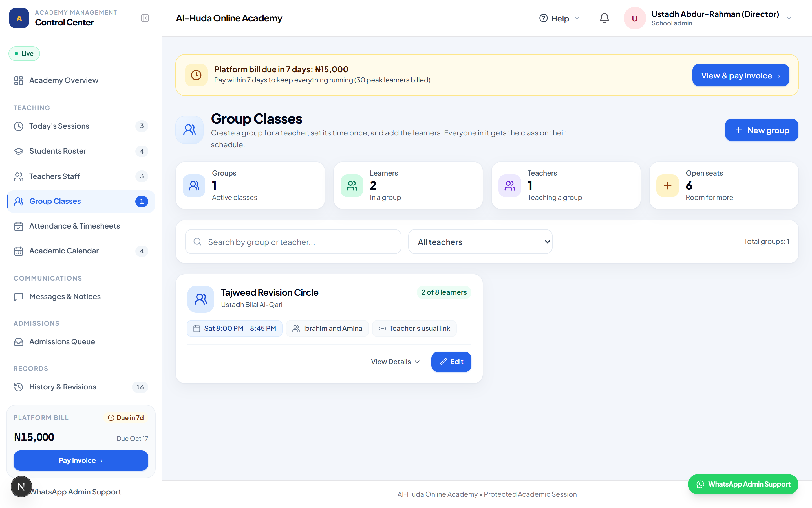Click the Ibrahim and Amina chip

click(x=327, y=329)
